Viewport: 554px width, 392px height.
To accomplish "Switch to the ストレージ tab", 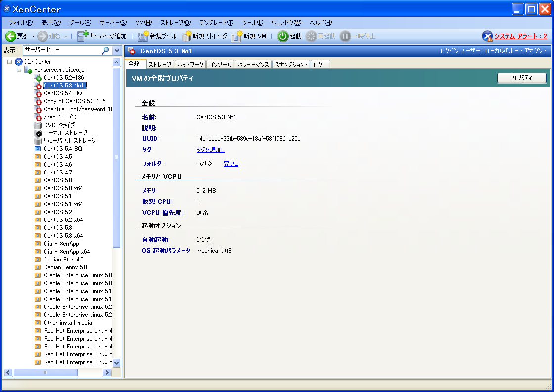I will tap(160, 65).
